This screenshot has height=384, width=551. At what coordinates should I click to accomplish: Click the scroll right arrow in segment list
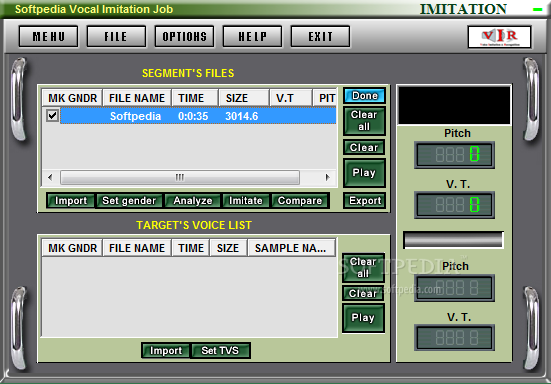tap(328, 177)
